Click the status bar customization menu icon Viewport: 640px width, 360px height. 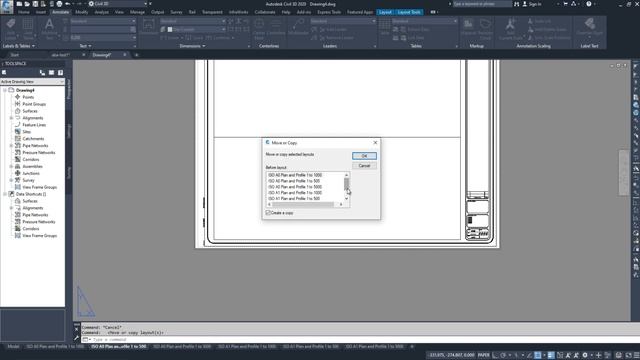(636, 355)
